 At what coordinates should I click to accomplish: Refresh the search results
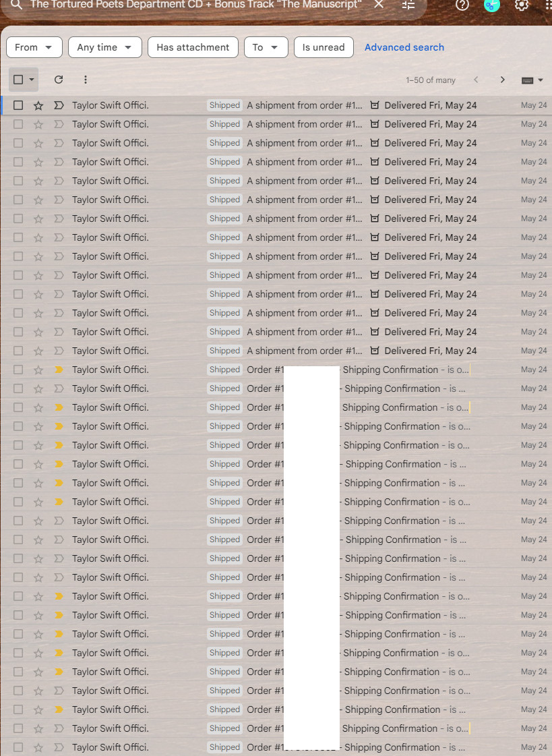coord(59,80)
